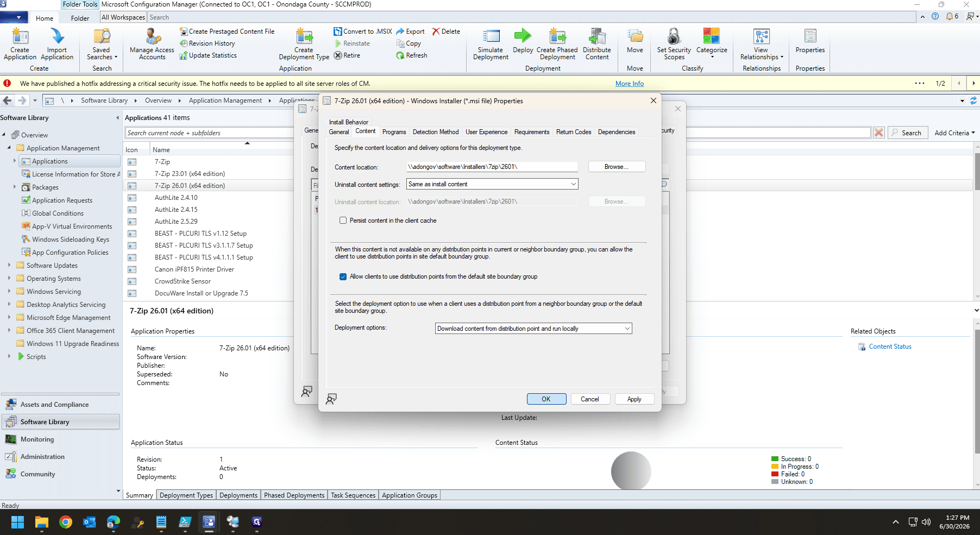The height and width of the screenshot is (535, 980).
Task: Click the Delete ribbon icon
Action: [446, 32]
